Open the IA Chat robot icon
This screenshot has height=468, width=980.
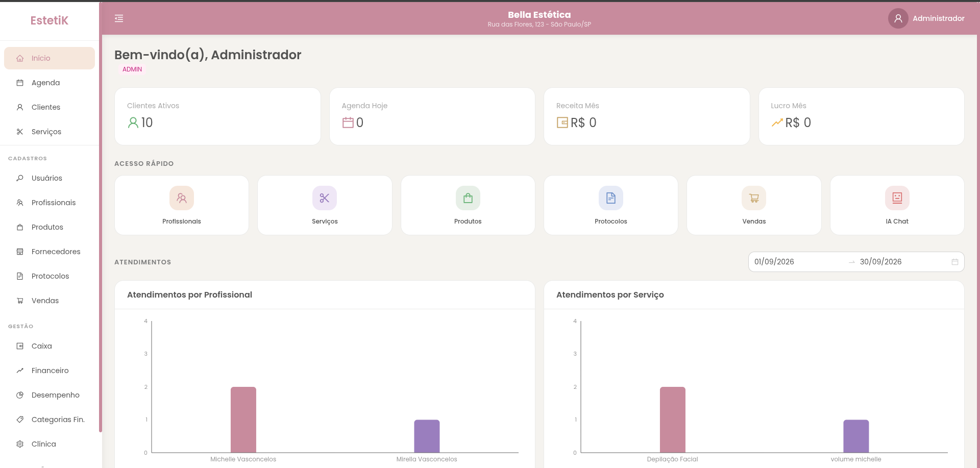tap(897, 198)
